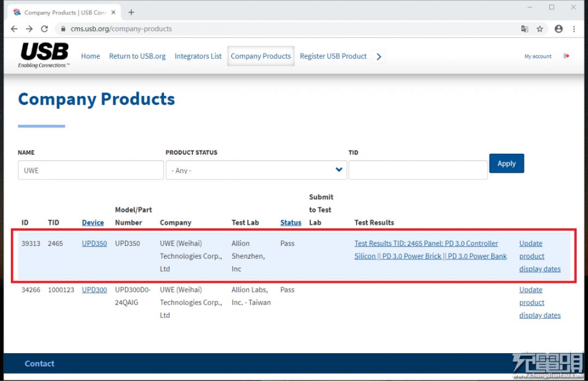The height and width of the screenshot is (382, 588).
Task: Switch to the Company Products browser tab
Action: (64, 13)
